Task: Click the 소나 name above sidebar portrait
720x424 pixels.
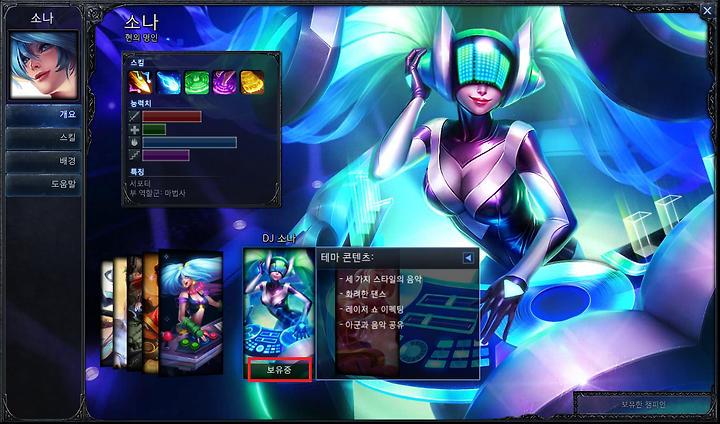Action: (x=42, y=18)
